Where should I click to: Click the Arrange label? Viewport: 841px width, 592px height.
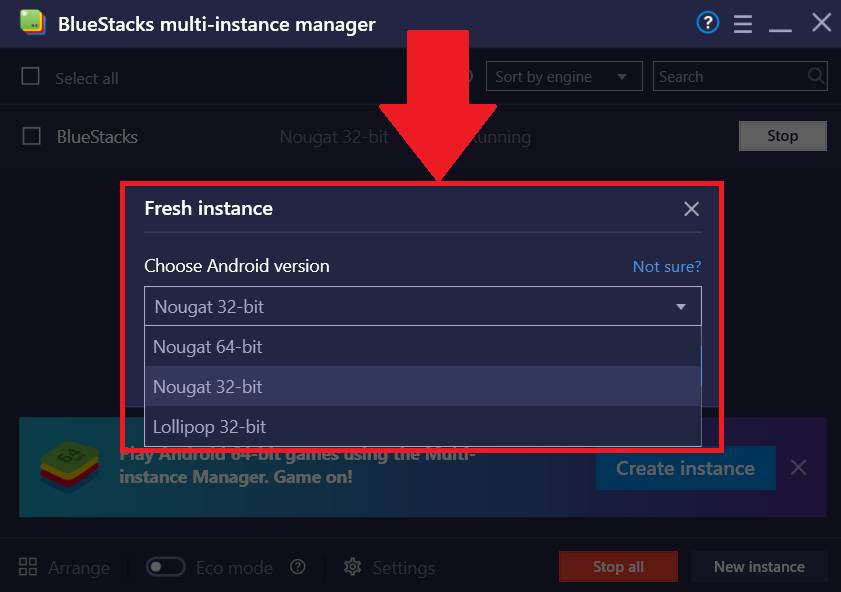(x=79, y=568)
